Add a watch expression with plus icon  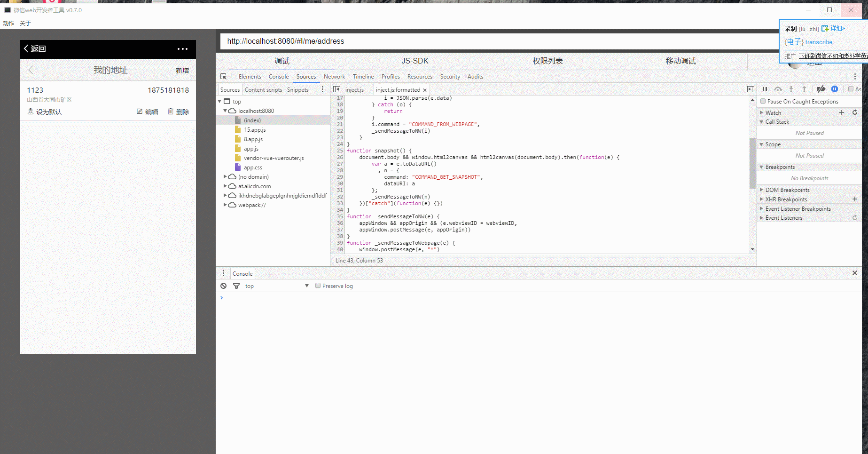(x=842, y=112)
